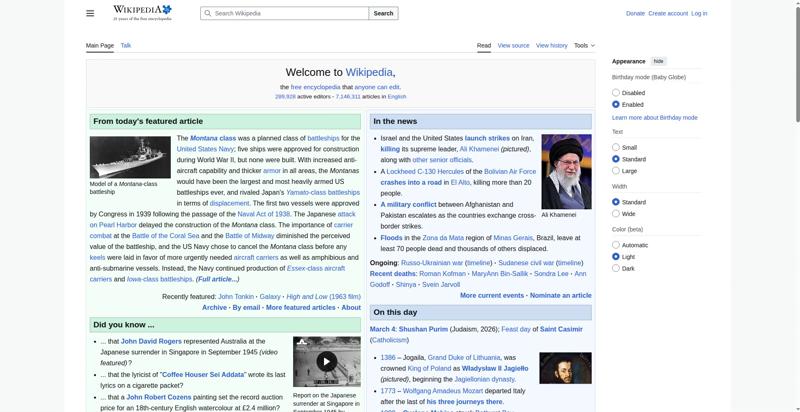This screenshot has height=412, width=800.
Task: Expand the Tools dropdown menu
Action: point(585,46)
